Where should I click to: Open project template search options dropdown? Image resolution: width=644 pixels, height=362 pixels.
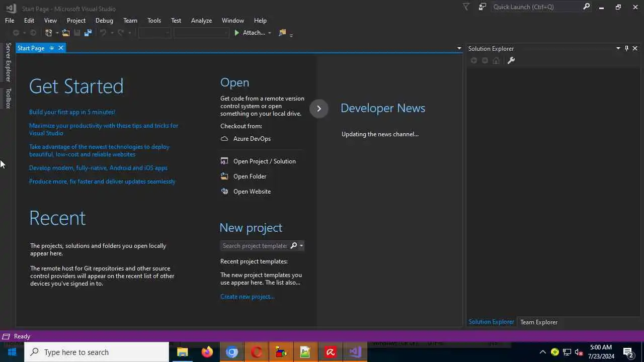[301, 246]
